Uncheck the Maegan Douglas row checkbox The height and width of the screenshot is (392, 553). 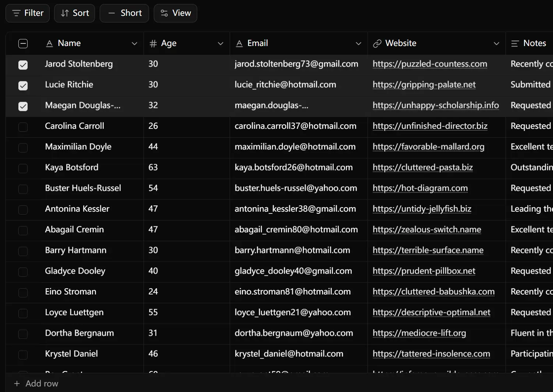(23, 106)
